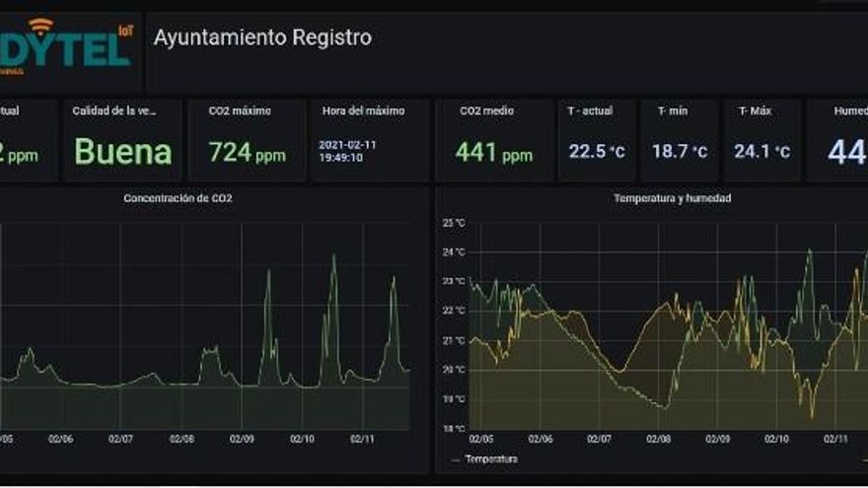Select the 'Calidad de la ve...' panel title

tap(114, 110)
